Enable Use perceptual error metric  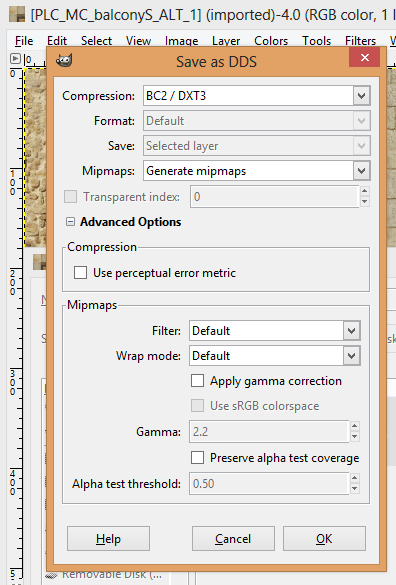[80, 273]
